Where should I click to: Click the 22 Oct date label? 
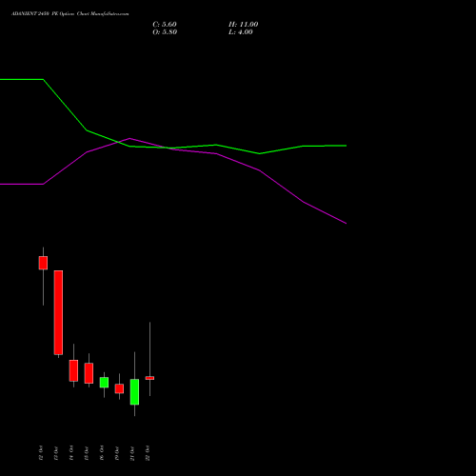pyautogui.click(x=148, y=453)
